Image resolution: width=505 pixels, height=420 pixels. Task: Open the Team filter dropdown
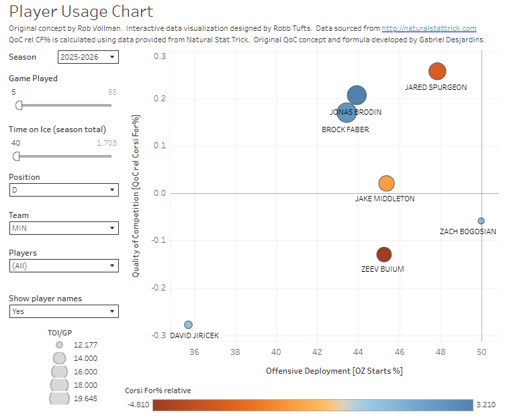pos(64,228)
